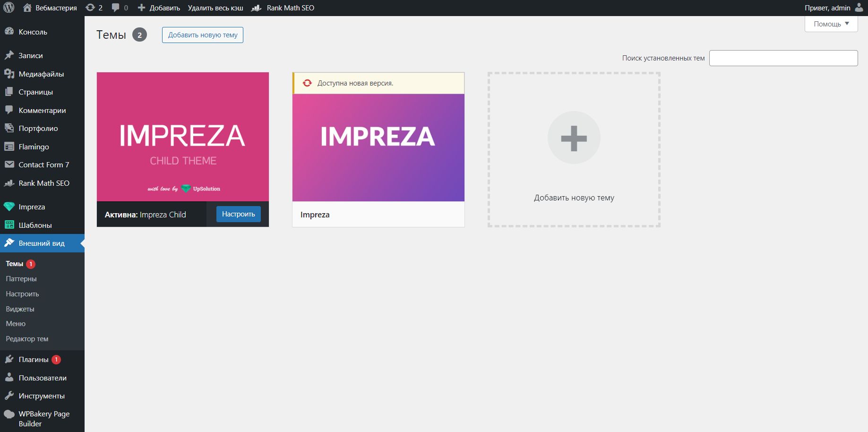Open Медиафайлы menu item
The image size is (868, 432).
tap(42, 74)
